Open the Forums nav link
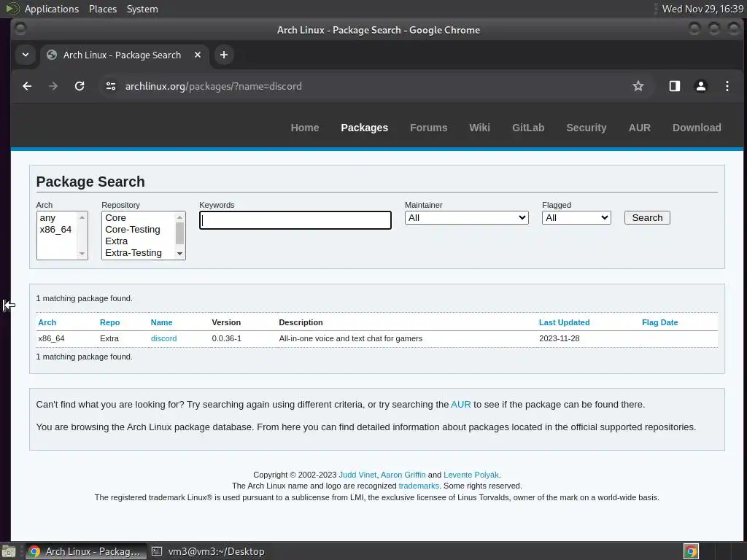Screen dimensions: 747x560 click(x=429, y=128)
